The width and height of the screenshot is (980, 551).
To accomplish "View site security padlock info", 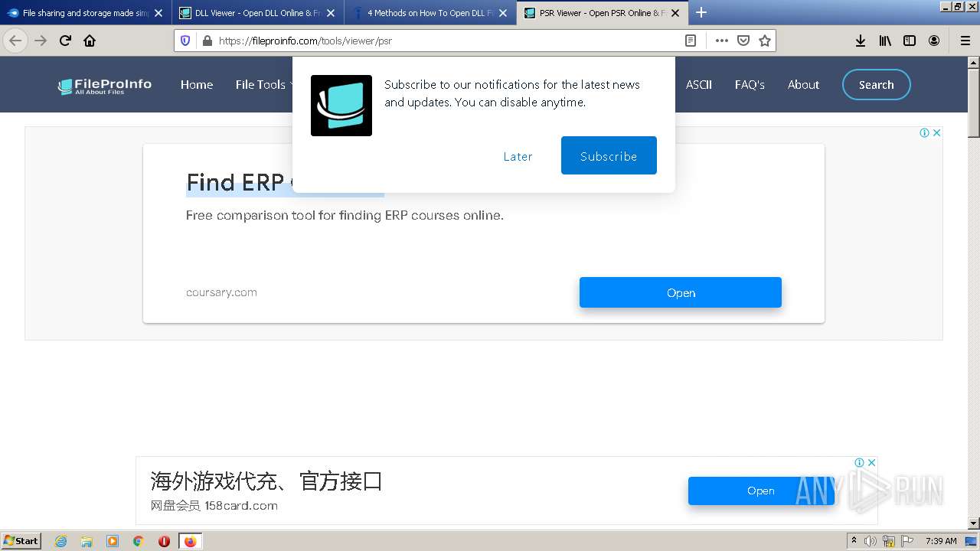I will pos(206,41).
